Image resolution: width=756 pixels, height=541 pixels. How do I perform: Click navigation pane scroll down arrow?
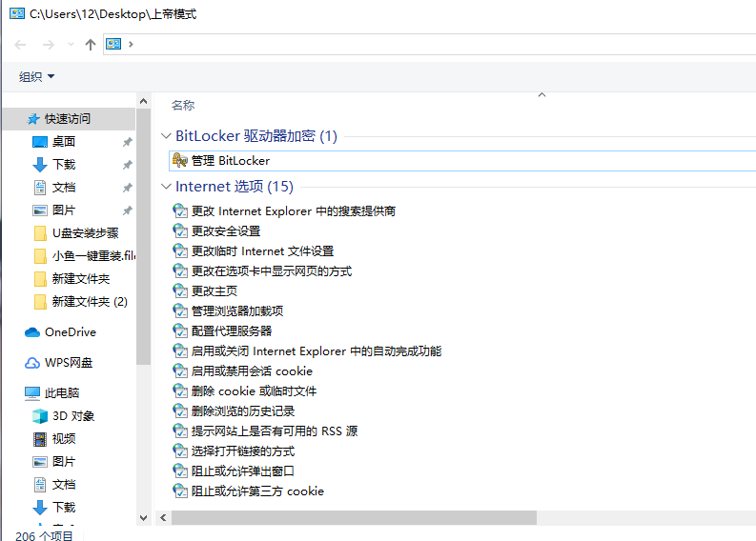[143, 518]
